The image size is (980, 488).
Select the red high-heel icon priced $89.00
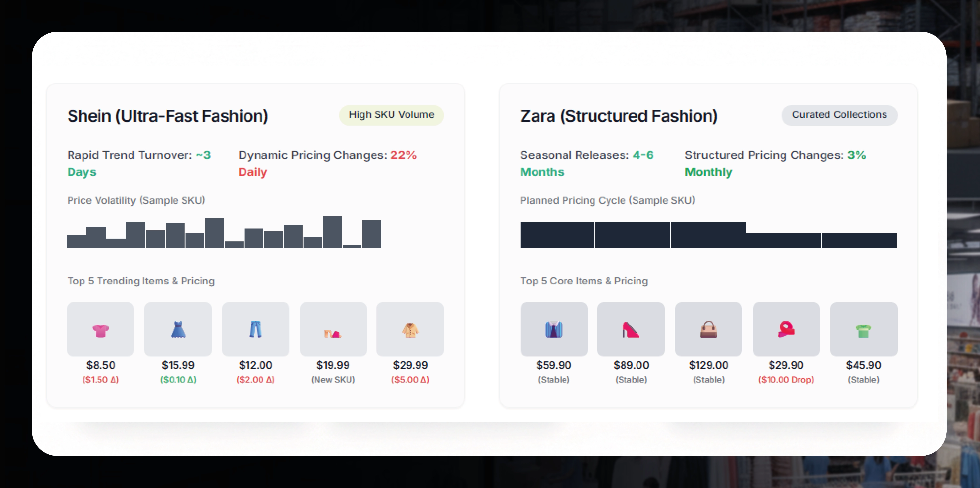coord(631,329)
